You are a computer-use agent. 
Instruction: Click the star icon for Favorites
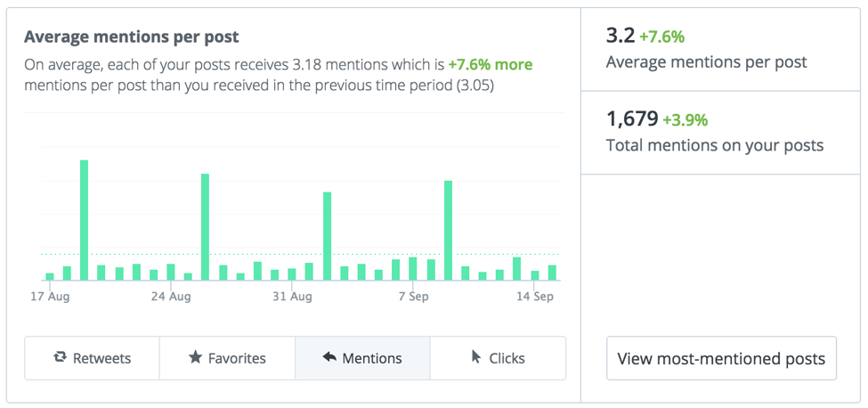point(195,357)
